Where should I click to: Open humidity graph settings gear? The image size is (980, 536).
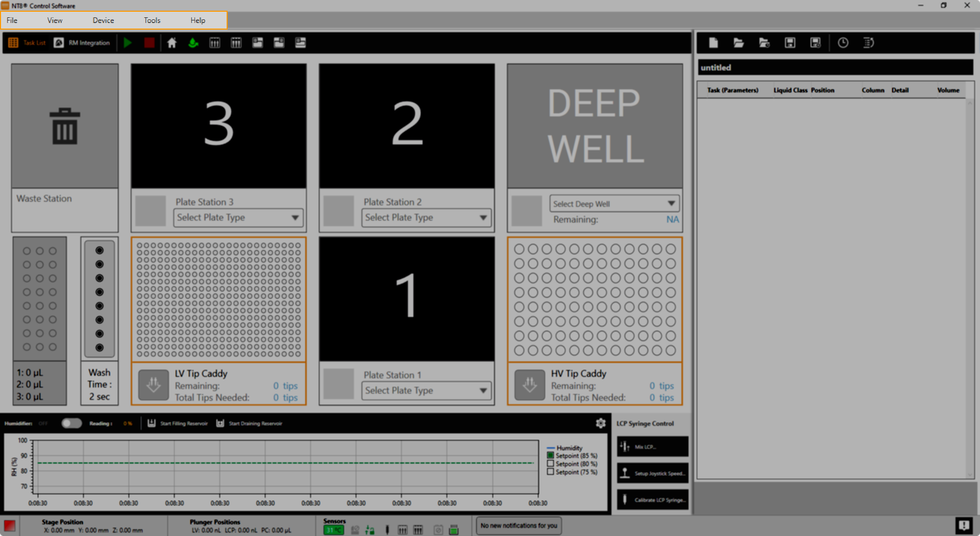pos(600,423)
